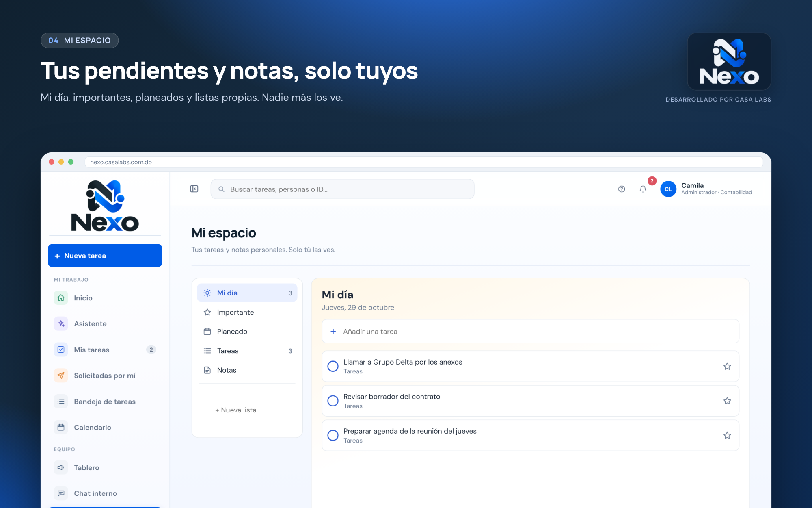Mark Revisar borrador del contrato done

(x=333, y=401)
